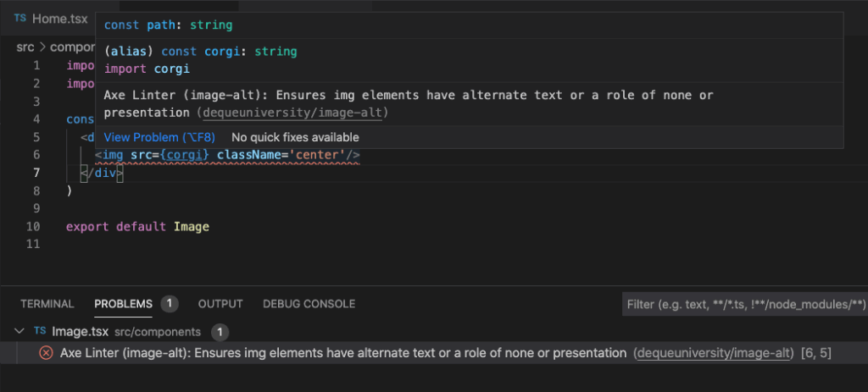The image size is (868, 392).
Task: Select the Axe Linter image-alt problem row
Action: (339, 353)
